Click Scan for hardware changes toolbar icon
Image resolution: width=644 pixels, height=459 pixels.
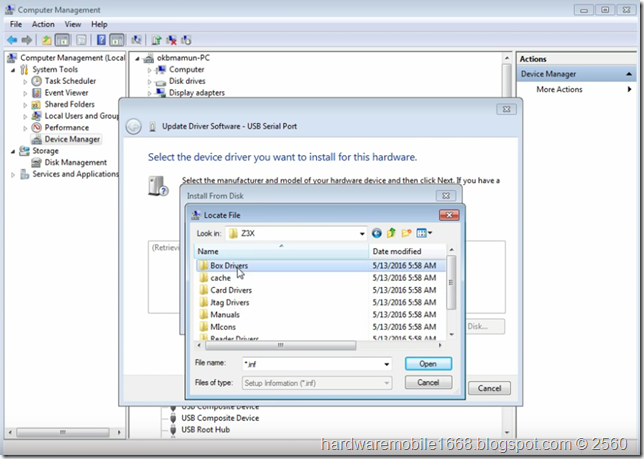[136, 40]
